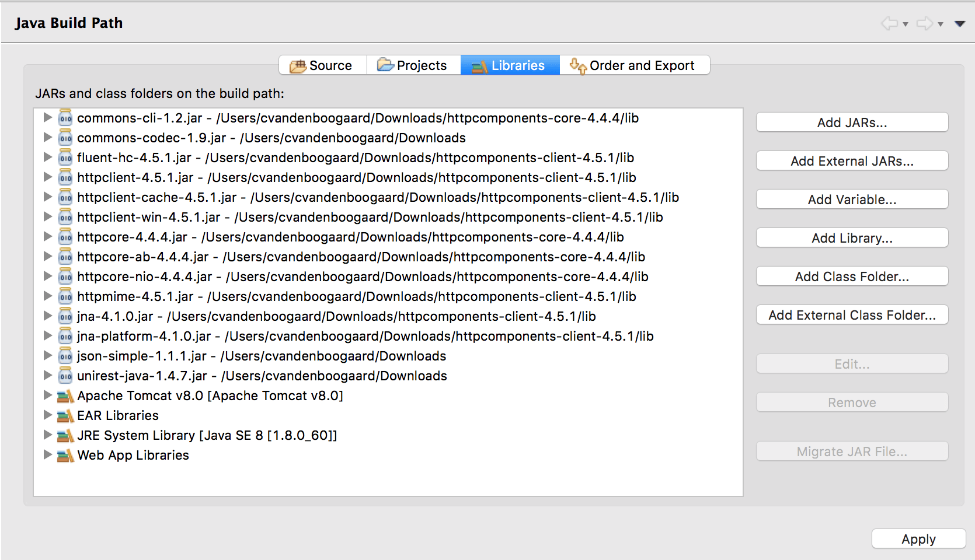The width and height of the screenshot is (975, 560).
Task: Switch to the Source tab
Action: click(x=322, y=65)
